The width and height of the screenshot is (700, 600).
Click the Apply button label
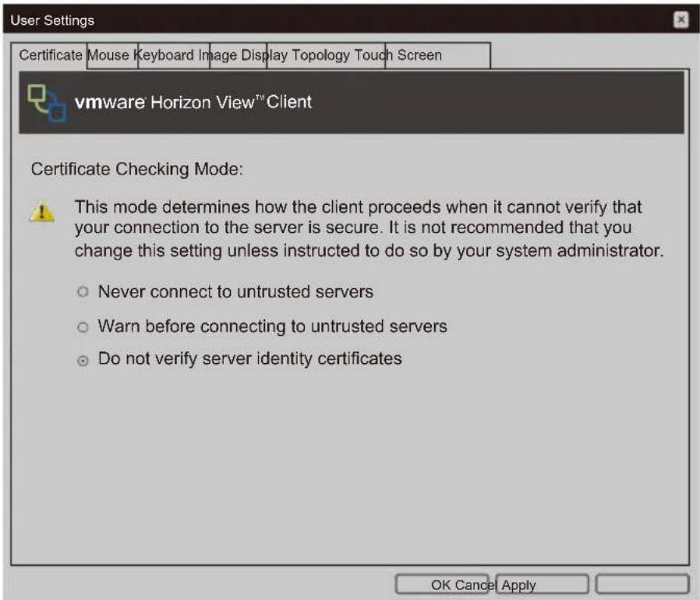pyautogui.click(x=518, y=585)
